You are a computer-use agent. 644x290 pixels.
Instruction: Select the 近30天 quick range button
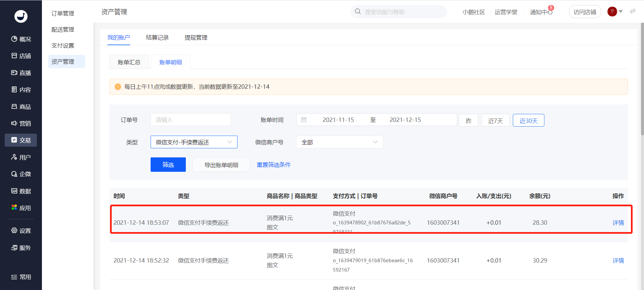pos(529,121)
